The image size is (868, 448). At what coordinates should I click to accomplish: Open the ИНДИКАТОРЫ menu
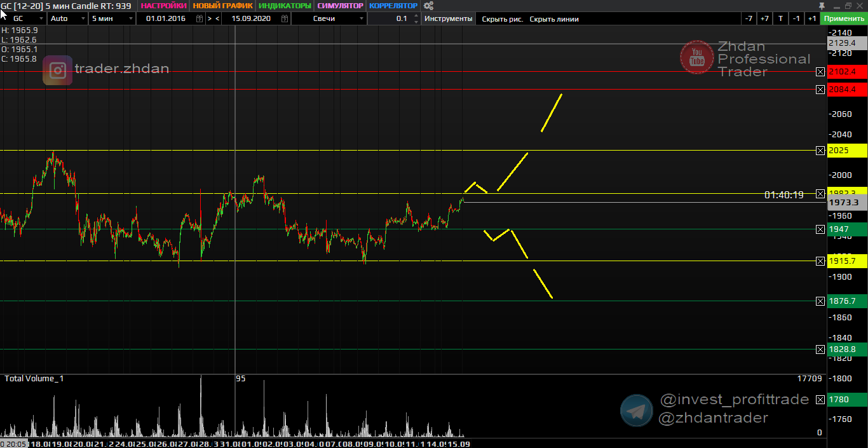[x=285, y=6]
